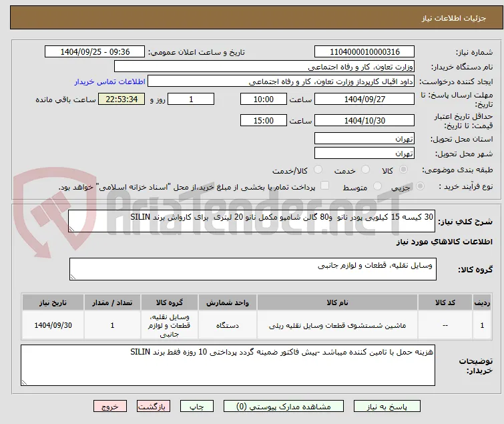Screen dimensions: 504x424
Task: Click the item name ماشین شستشوی قطعات cell
Action: pos(337,325)
